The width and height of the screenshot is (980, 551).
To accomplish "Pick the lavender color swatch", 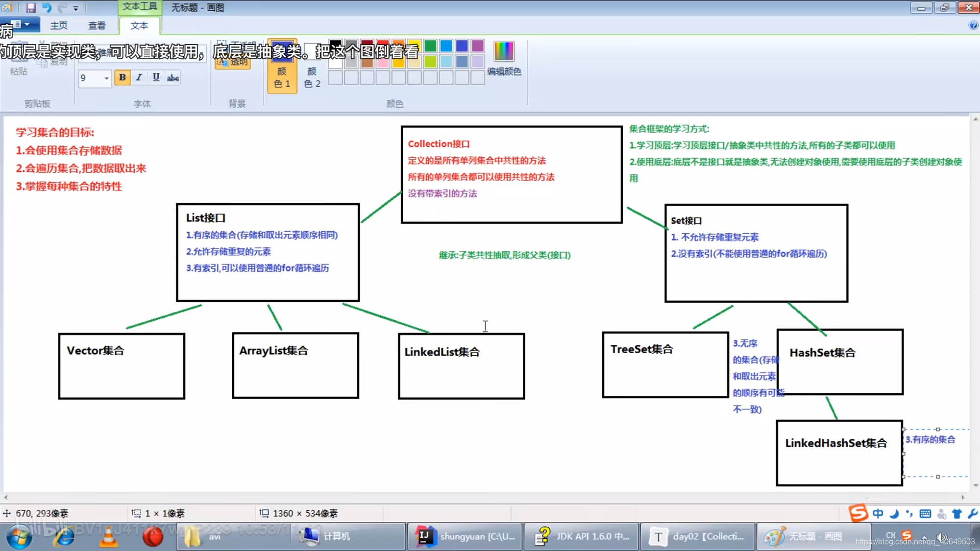I will tap(478, 62).
